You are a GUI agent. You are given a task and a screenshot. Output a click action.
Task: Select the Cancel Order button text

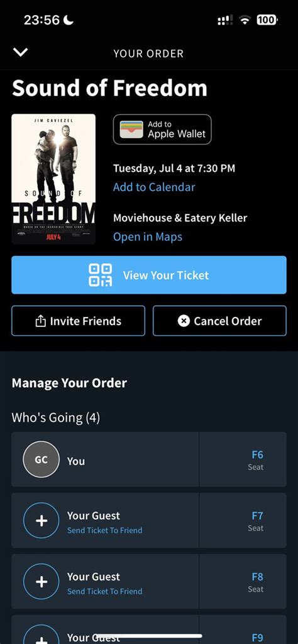[x=228, y=321]
